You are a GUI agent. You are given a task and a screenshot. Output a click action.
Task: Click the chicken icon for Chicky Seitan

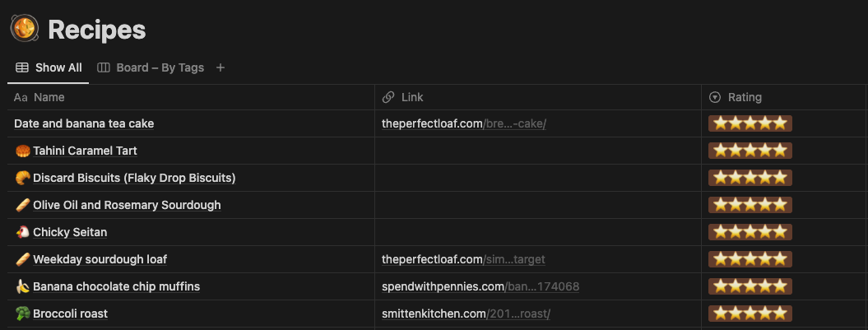22,232
